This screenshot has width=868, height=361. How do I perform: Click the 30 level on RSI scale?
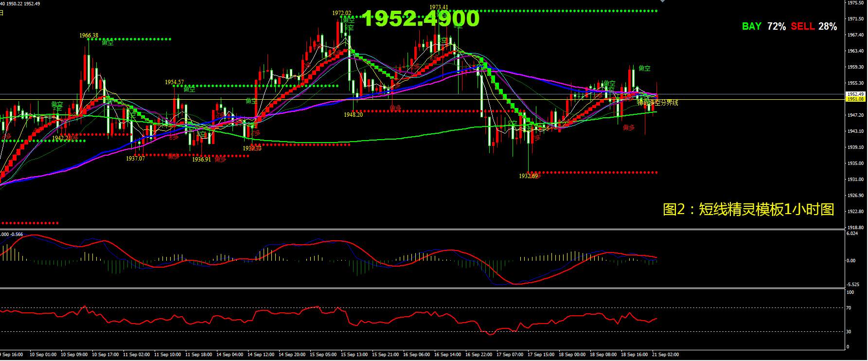click(x=849, y=331)
